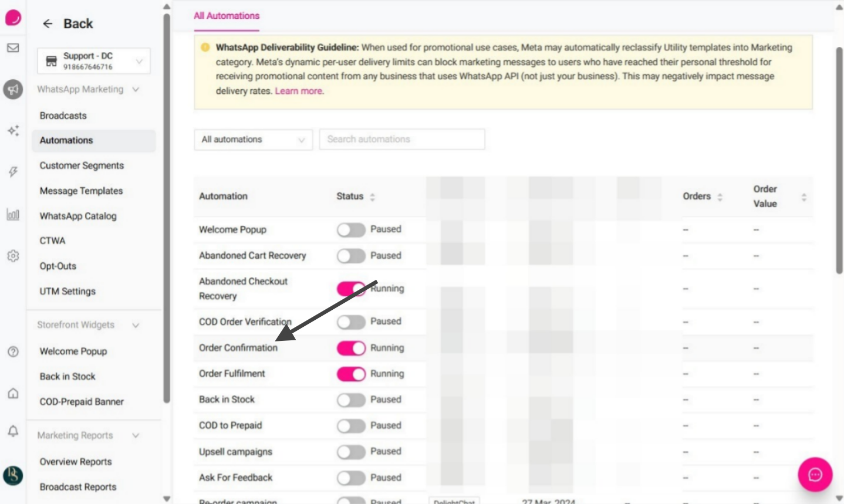Open the user profile avatar

13,475
